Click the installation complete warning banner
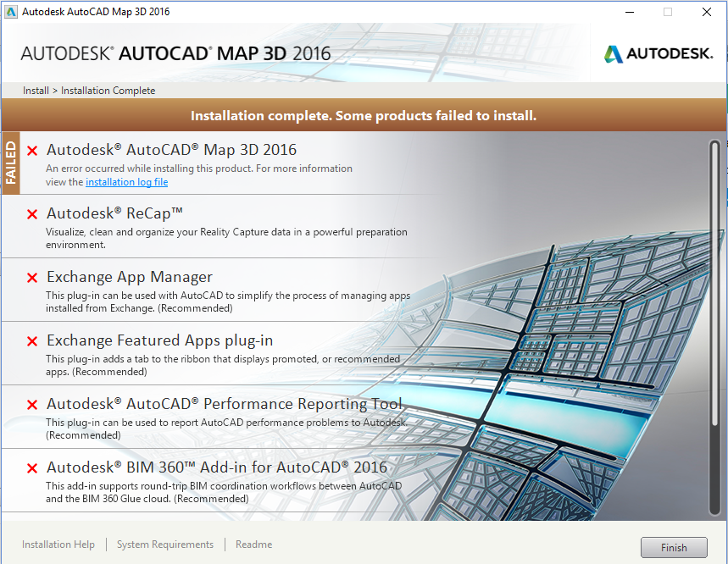 tap(364, 116)
